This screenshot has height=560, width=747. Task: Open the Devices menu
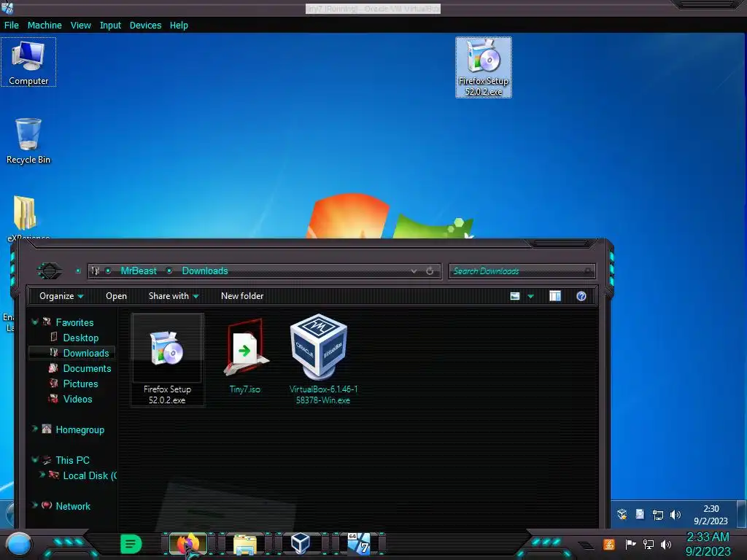pyautogui.click(x=145, y=26)
